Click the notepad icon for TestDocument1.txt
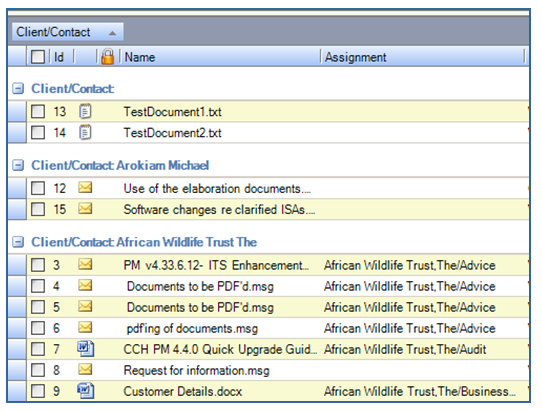The height and width of the screenshot is (411, 542). point(85,111)
